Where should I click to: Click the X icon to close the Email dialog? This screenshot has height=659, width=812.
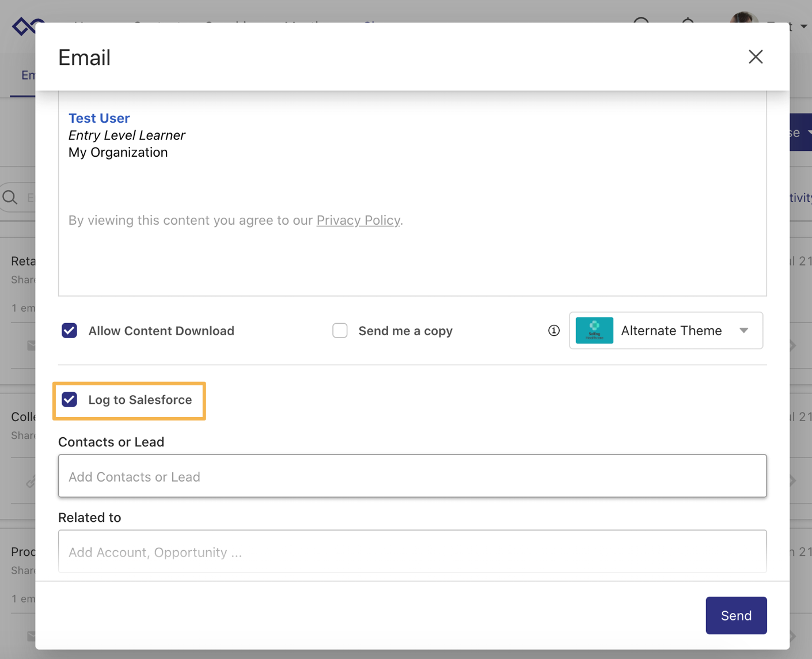pos(755,56)
